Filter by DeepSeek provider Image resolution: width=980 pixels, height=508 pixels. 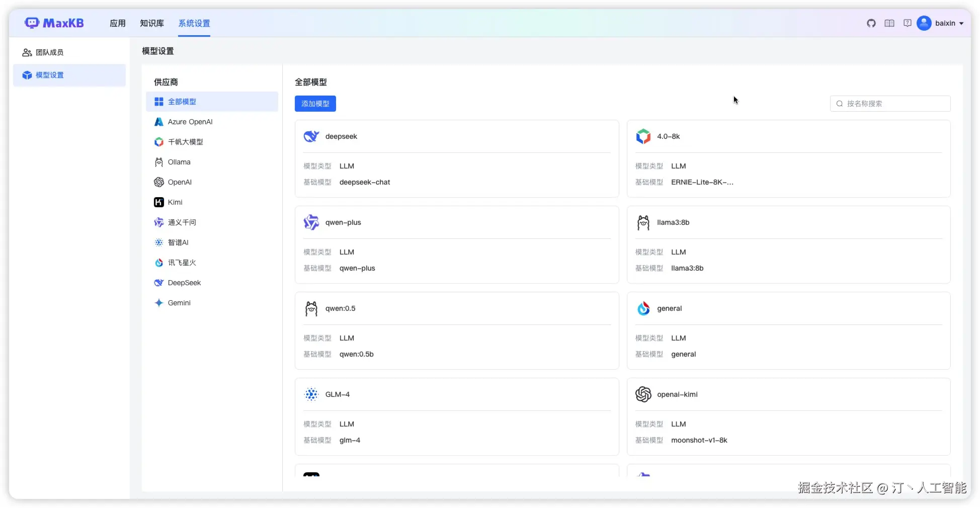212,283
